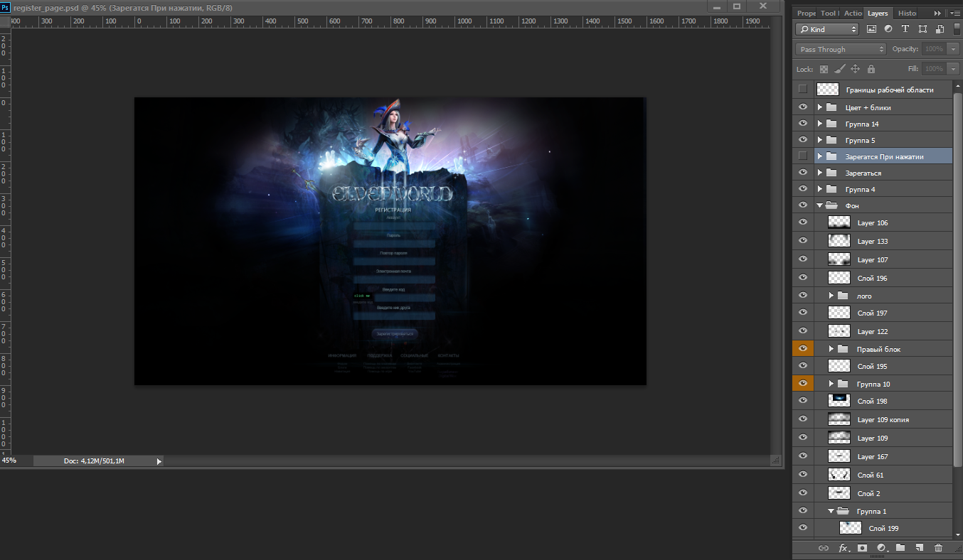Hide the Правый блок group

tap(803, 349)
